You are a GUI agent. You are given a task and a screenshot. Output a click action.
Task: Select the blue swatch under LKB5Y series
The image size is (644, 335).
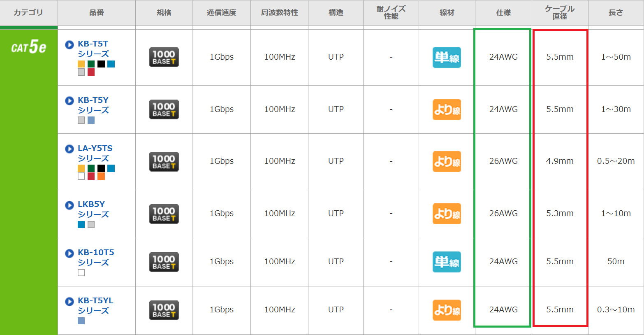[x=81, y=224]
